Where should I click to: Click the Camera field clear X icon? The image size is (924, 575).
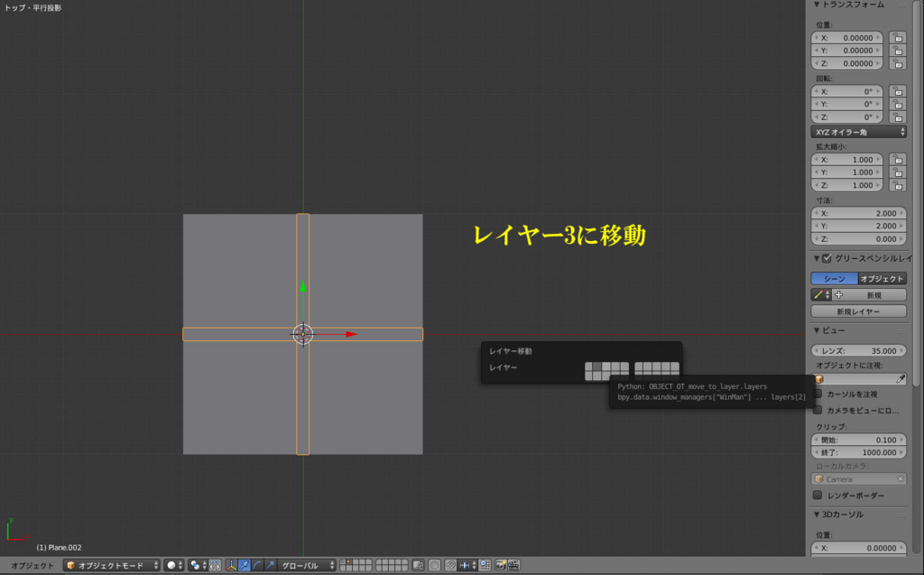point(900,479)
